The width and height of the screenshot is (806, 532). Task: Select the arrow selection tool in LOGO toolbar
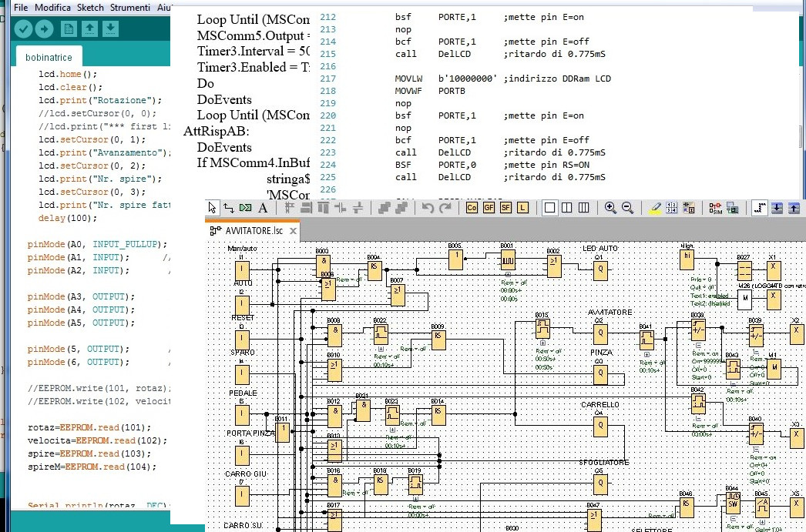click(x=213, y=208)
